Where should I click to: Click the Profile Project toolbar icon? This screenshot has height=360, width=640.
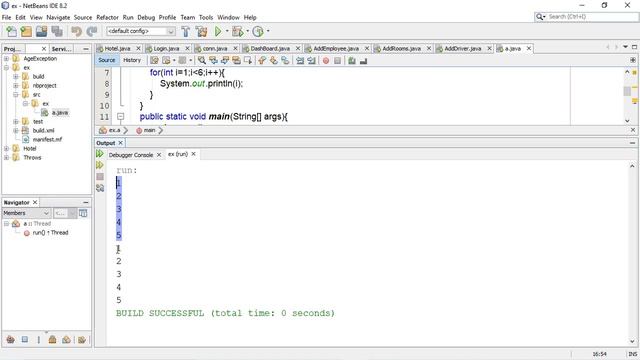pyautogui.click(x=258, y=31)
